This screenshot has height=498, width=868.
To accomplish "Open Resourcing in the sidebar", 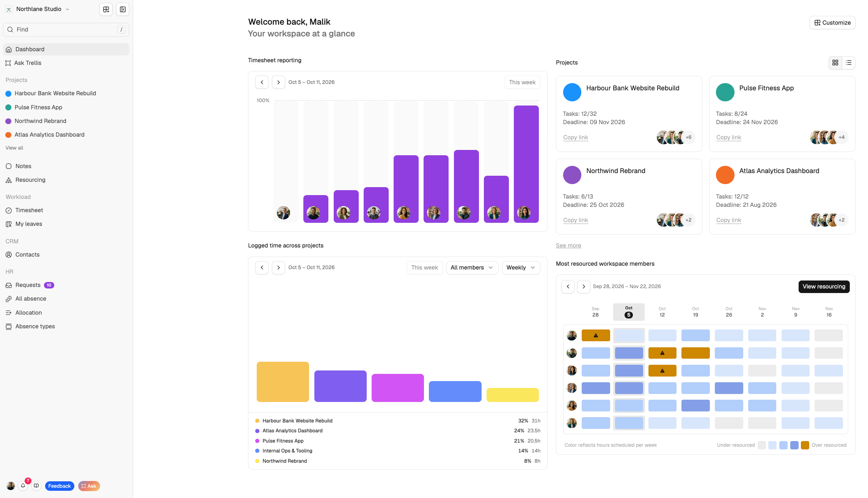I will coord(66,180).
